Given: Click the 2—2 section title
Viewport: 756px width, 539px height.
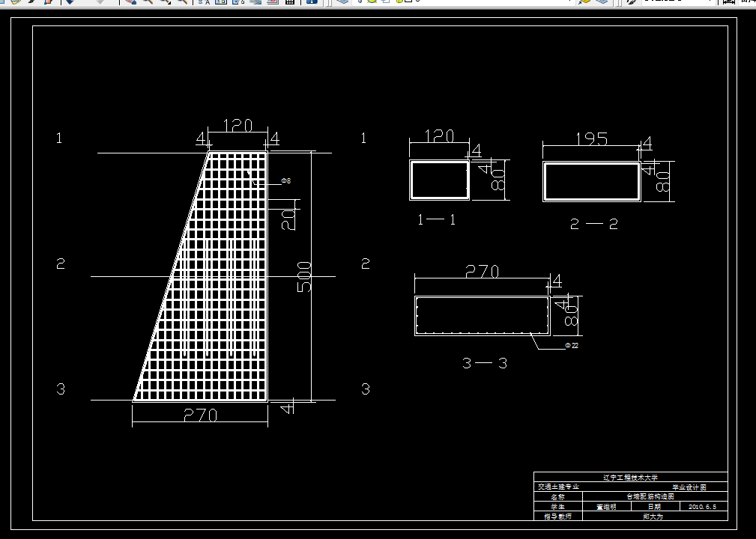Looking at the screenshot, I should click(593, 224).
